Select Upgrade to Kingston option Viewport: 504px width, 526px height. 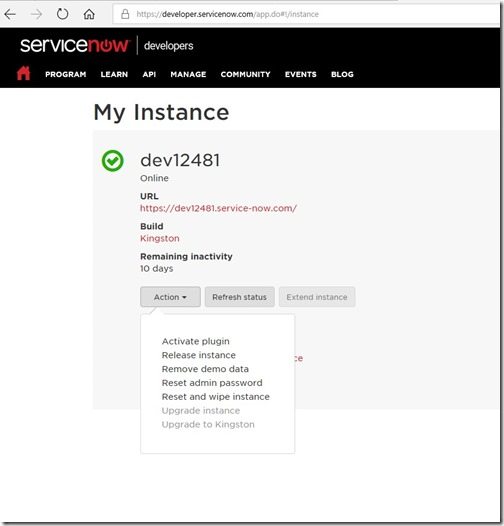coord(208,424)
